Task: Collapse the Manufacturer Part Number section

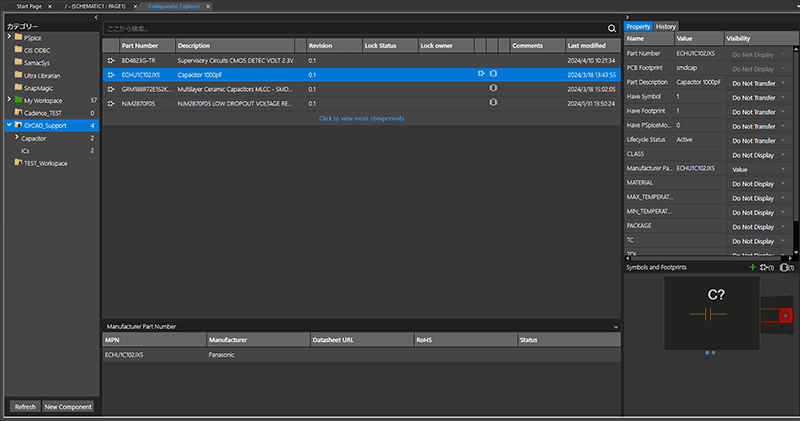Action: tap(616, 327)
